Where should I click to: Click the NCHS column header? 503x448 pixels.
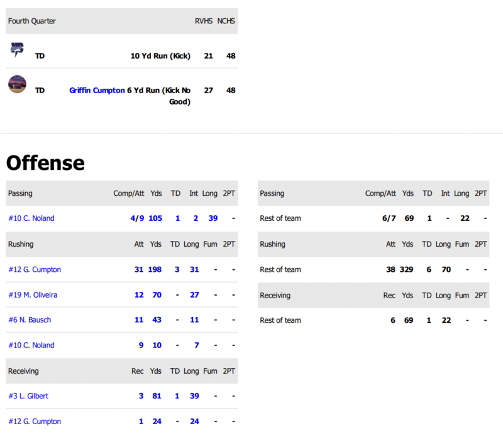point(226,21)
